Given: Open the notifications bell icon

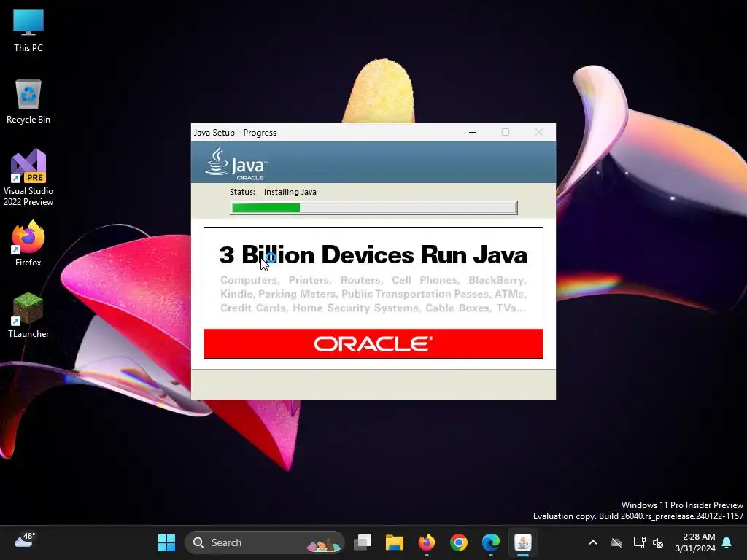Looking at the screenshot, I should tap(727, 542).
